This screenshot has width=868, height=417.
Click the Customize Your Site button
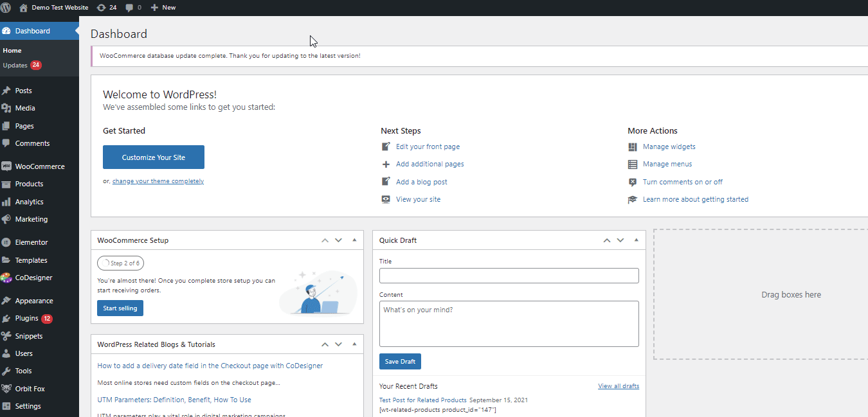[x=154, y=157]
